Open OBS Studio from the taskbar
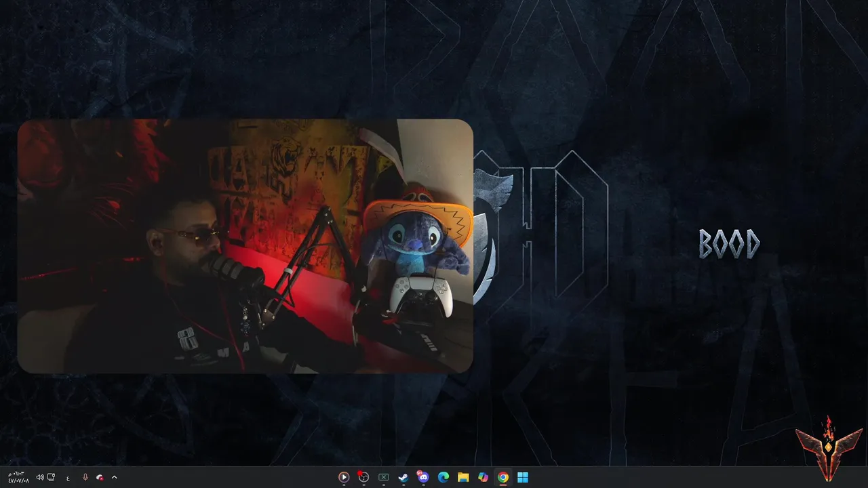Screen dimensions: 868x488 [x=363, y=477]
